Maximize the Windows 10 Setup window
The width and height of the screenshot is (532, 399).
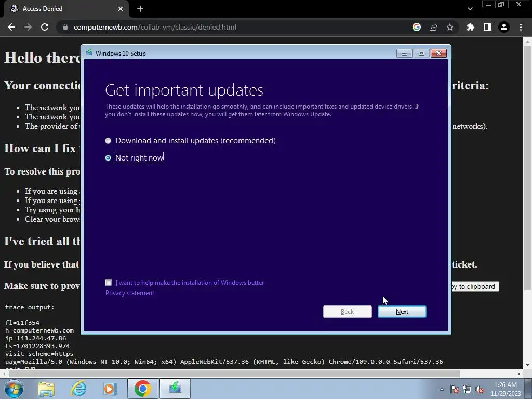click(x=421, y=54)
